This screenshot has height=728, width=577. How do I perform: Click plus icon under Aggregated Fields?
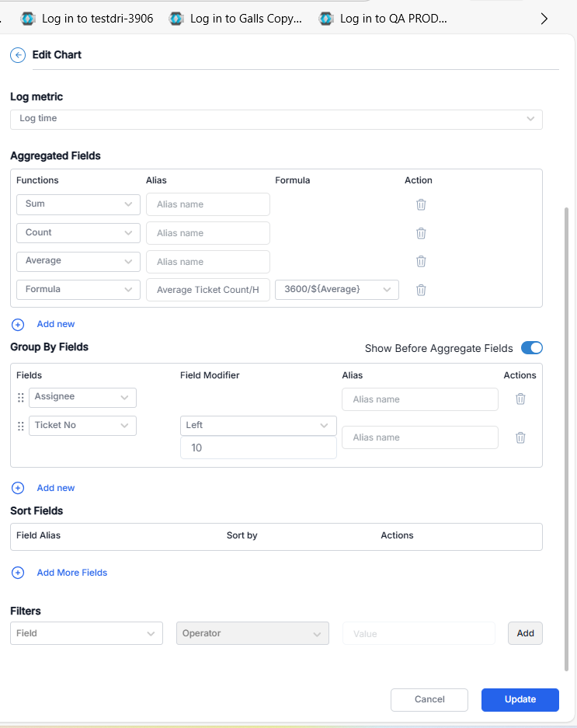pyautogui.click(x=18, y=325)
